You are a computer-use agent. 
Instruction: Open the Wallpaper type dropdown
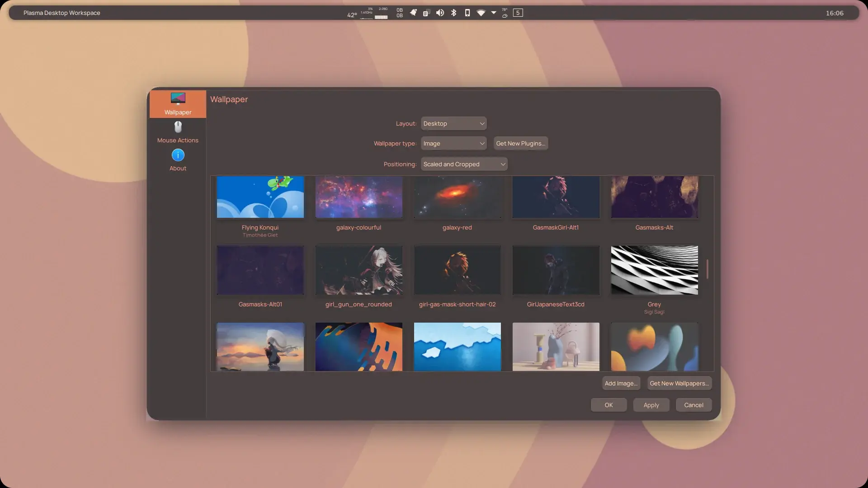click(x=453, y=143)
